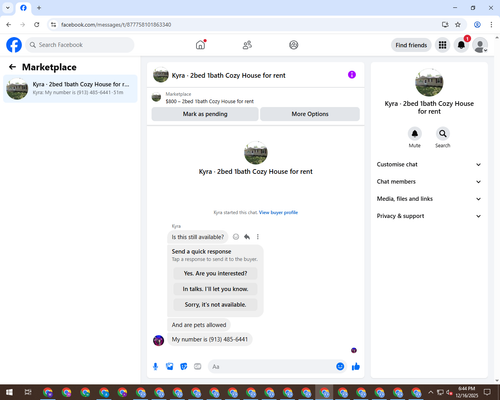Focus the message input field
The width and height of the screenshot is (500, 400).
pyautogui.click(x=272, y=367)
